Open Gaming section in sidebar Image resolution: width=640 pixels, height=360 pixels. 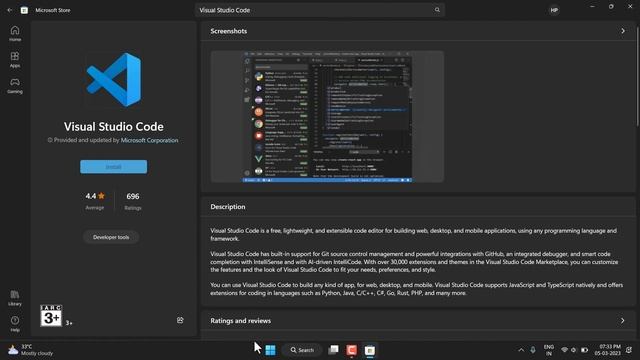[x=15, y=86]
